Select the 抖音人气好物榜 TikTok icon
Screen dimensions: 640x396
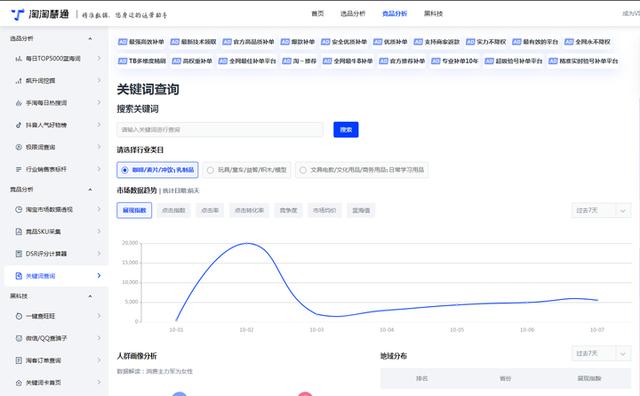tap(18, 125)
